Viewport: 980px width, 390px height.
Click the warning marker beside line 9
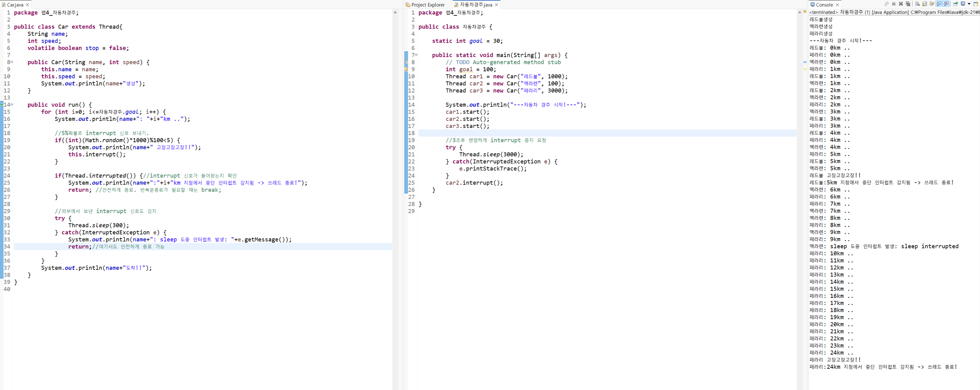(x=406, y=69)
